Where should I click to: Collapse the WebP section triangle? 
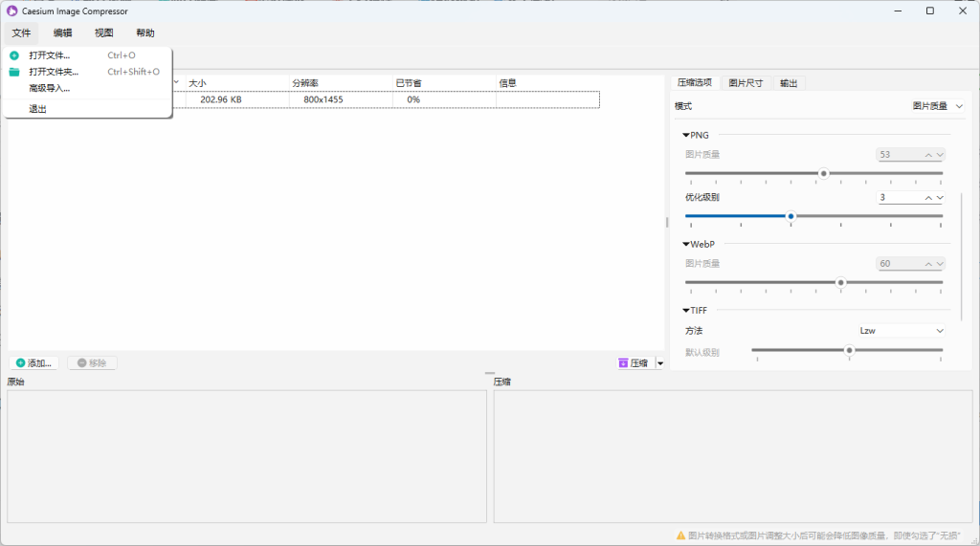coord(685,244)
